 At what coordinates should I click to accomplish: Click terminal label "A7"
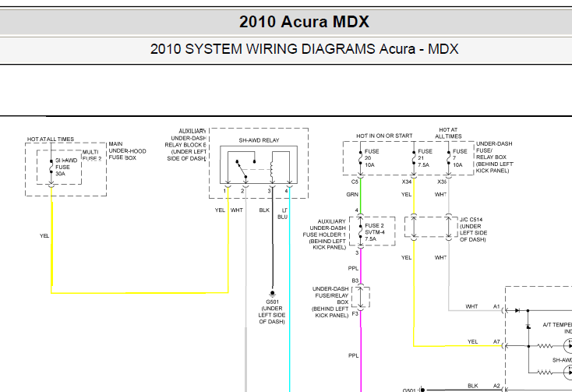click(496, 341)
